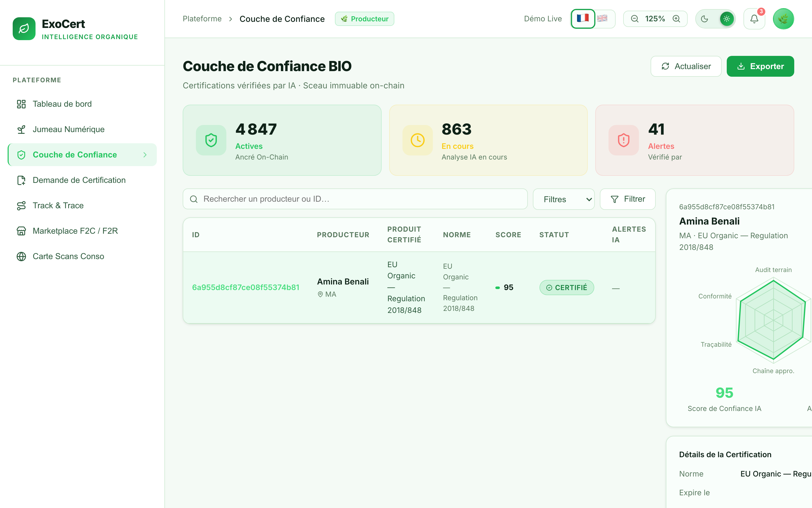The width and height of the screenshot is (812, 508).
Task: Click Plateforme breadcrumb link
Action: [x=202, y=19]
